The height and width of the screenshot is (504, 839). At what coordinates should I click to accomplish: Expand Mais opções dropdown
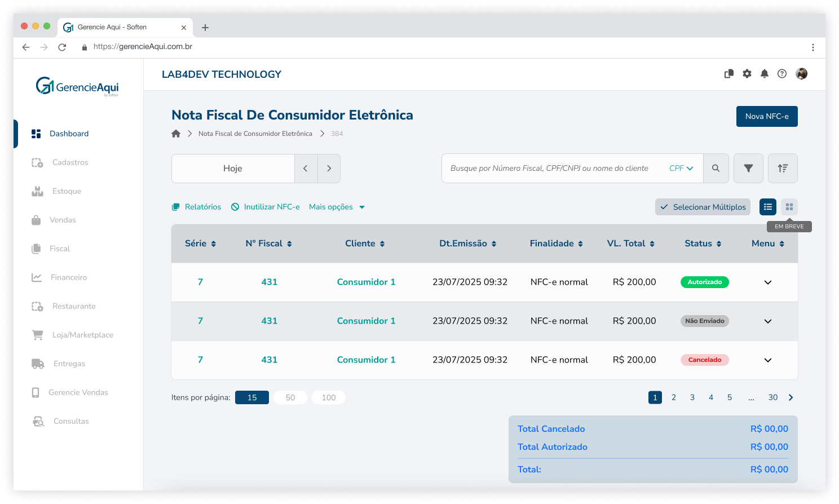click(337, 207)
